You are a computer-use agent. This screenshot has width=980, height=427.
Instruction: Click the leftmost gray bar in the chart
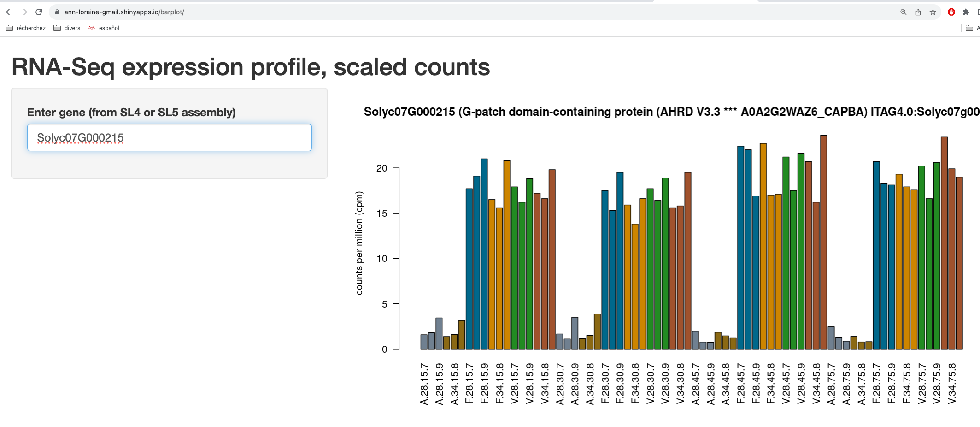click(424, 342)
